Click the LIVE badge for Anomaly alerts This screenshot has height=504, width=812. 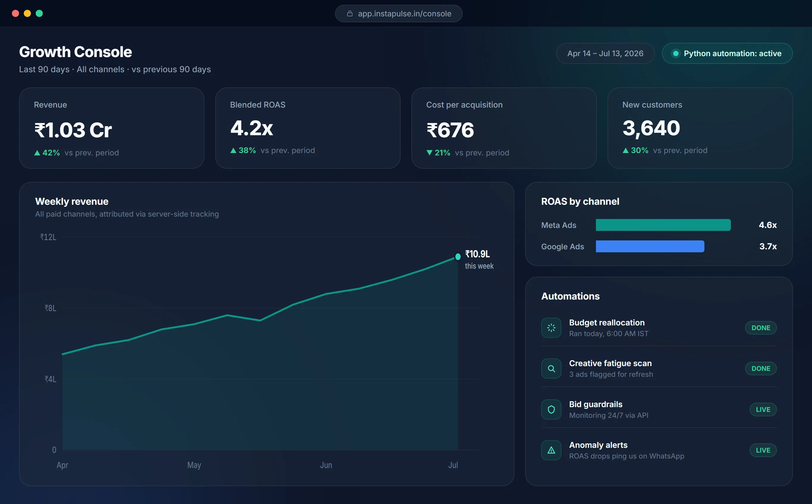(763, 450)
